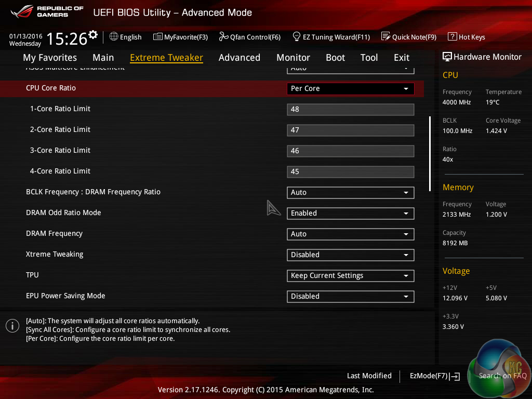
Task: Click +3.3V reading 3.360 V
Action: tap(453, 327)
